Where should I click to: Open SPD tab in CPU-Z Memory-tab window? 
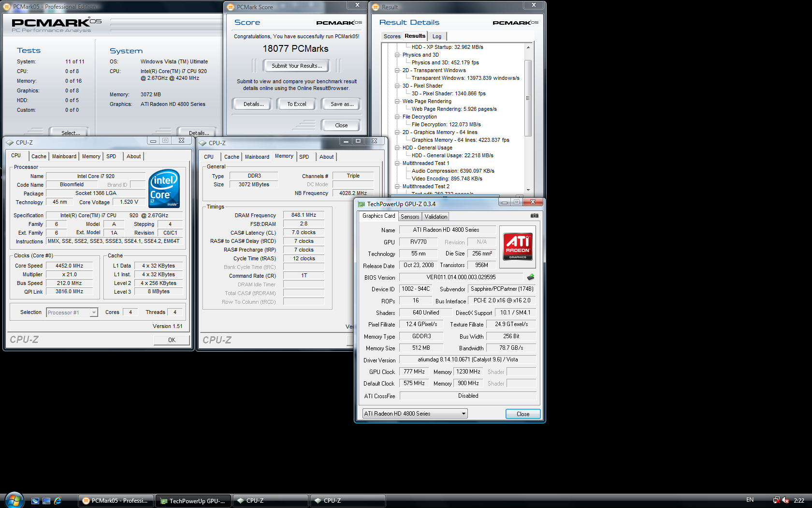click(304, 157)
